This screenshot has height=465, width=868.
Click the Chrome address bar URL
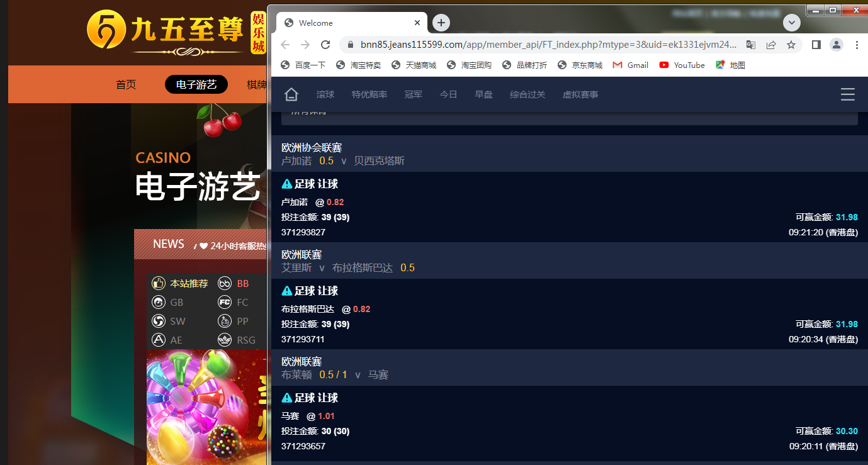548,45
